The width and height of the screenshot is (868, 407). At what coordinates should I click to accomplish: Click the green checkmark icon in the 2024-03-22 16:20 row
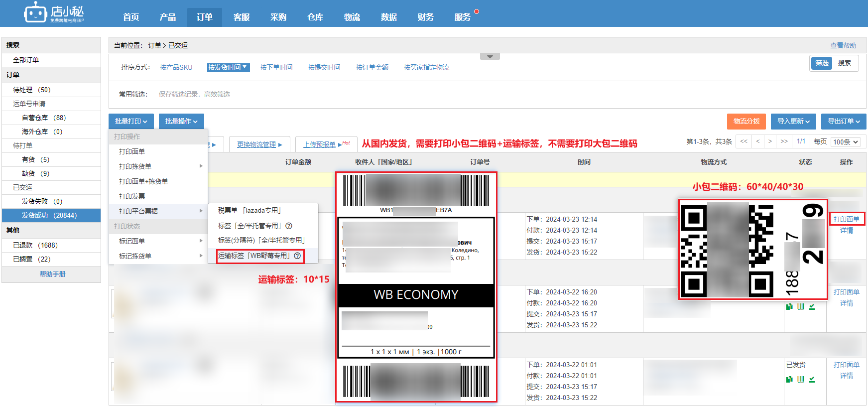tap(812, 307)
